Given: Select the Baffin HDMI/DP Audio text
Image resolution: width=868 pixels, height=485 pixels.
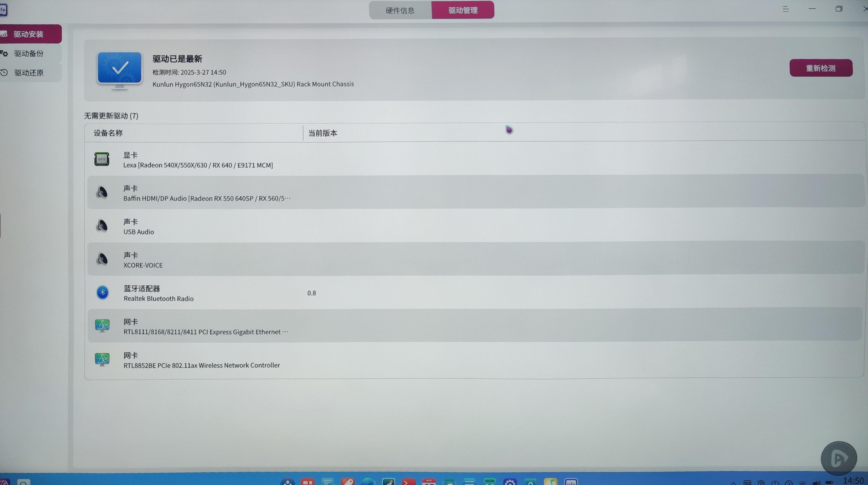Looking at the screenshot, I should point(207,198).
